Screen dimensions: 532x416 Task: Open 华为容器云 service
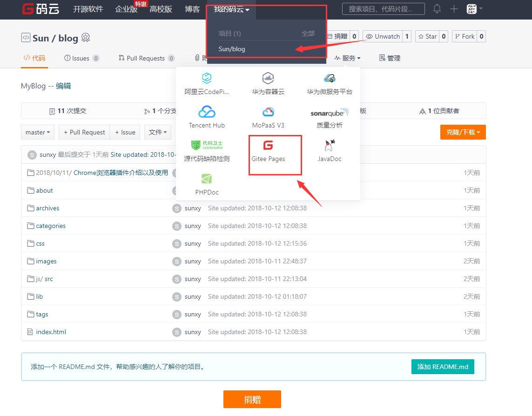coord(268,83)
